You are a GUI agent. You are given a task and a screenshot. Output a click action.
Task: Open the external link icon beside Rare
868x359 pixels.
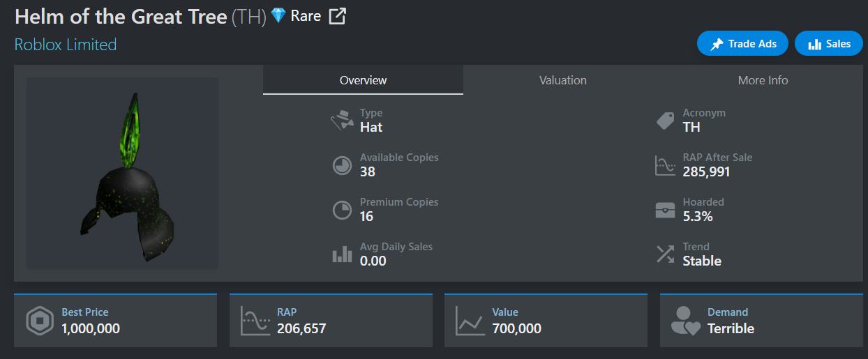tap(338, 16)
